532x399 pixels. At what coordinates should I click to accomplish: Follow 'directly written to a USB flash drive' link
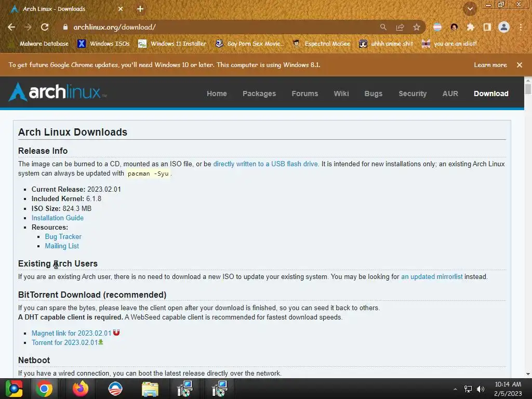click(265, 164)
